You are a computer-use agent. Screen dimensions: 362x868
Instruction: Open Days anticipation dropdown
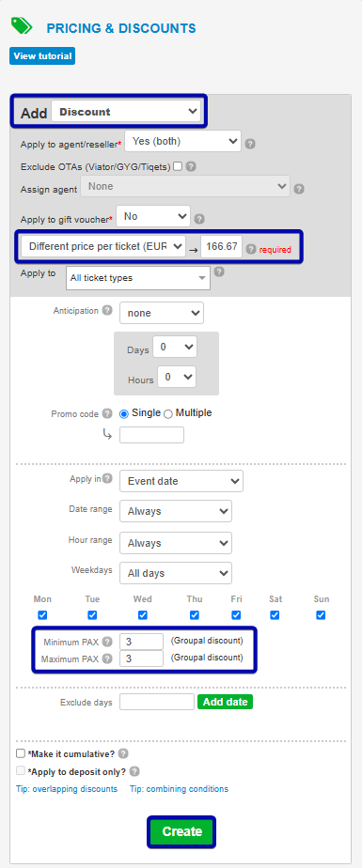click(175, 347)
